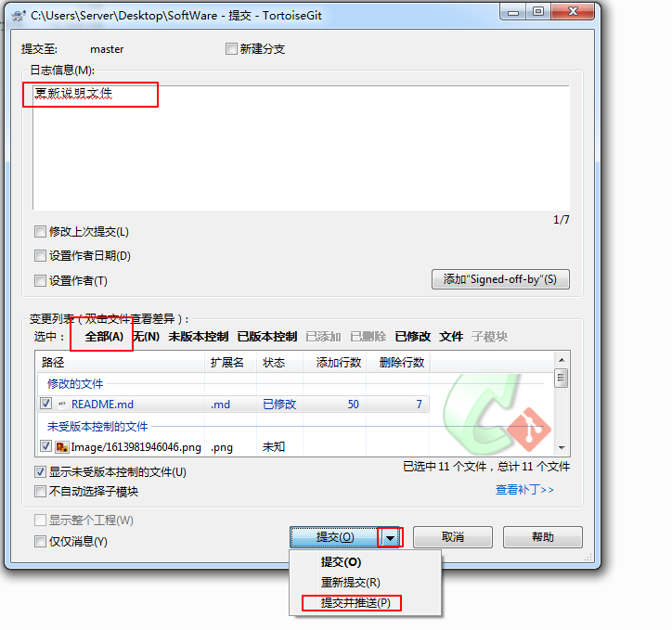Click inside the 日志信息 message box
672x630 pixels.
[x=302, y=148]
